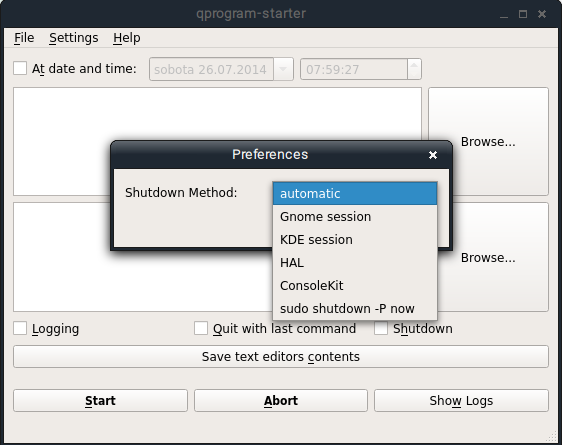This screenshot has width=562, height=445.
Task: Select HAL shutdown method
Action: click(x=355, y=263)
